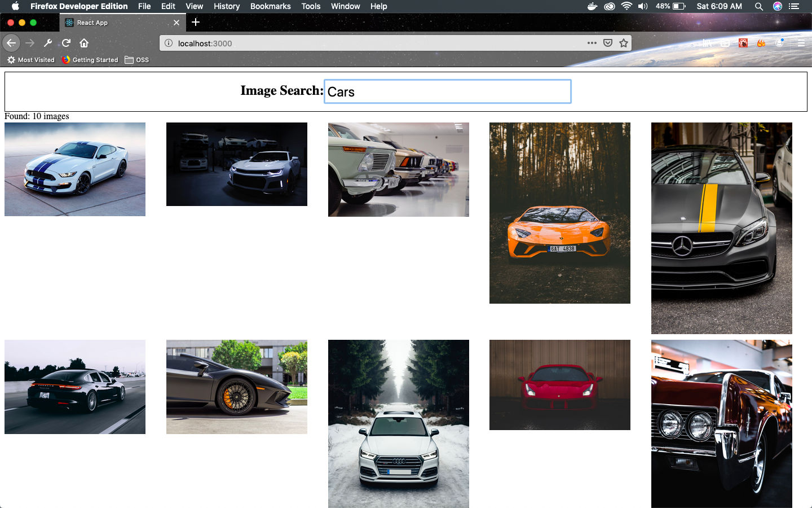The width and height of the screenshot is (812, 508).
Task: Open the Wi-Fi status menu
Action: (626, 6)
